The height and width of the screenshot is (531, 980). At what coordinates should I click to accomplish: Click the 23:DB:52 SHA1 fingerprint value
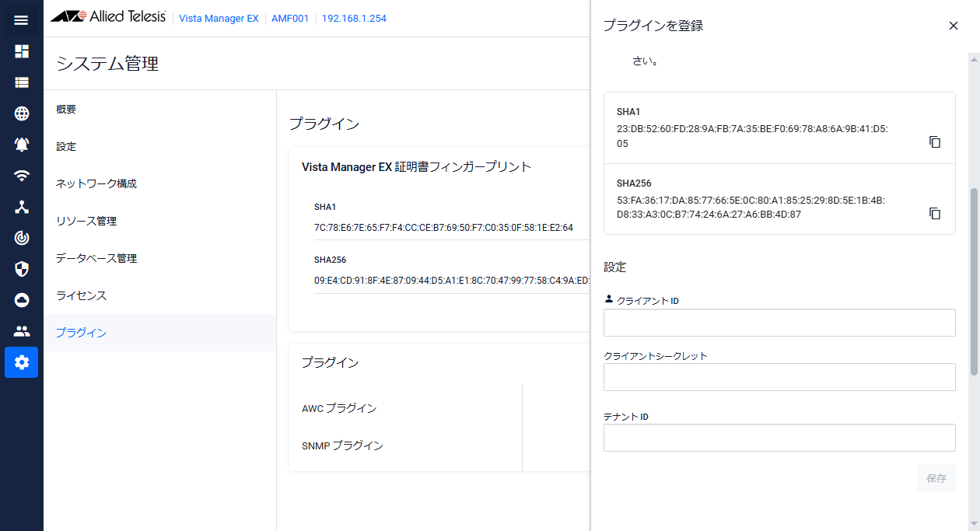(x=752, y=136)
